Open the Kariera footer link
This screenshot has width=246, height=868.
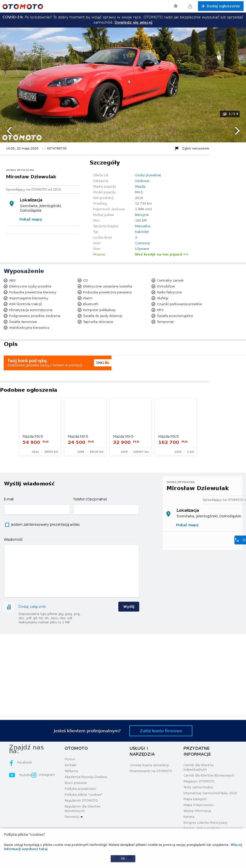coord(189,817)
